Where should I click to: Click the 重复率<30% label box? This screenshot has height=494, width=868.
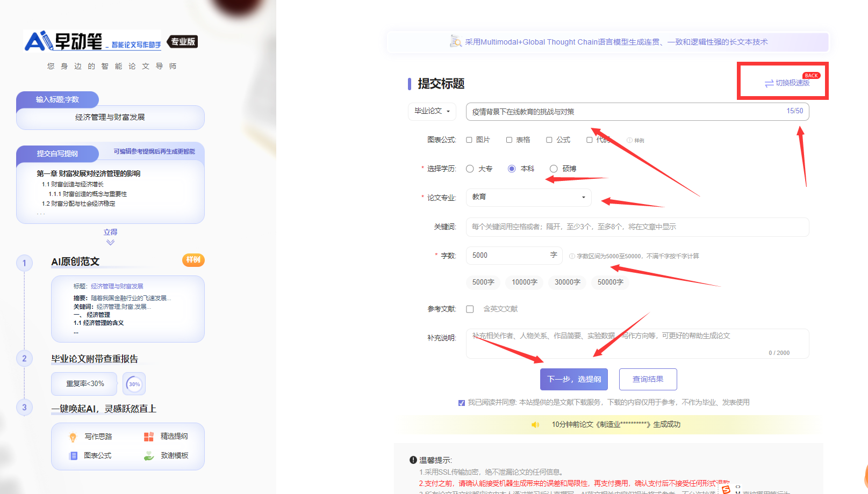pyautogui.click(x=84, y=384)
